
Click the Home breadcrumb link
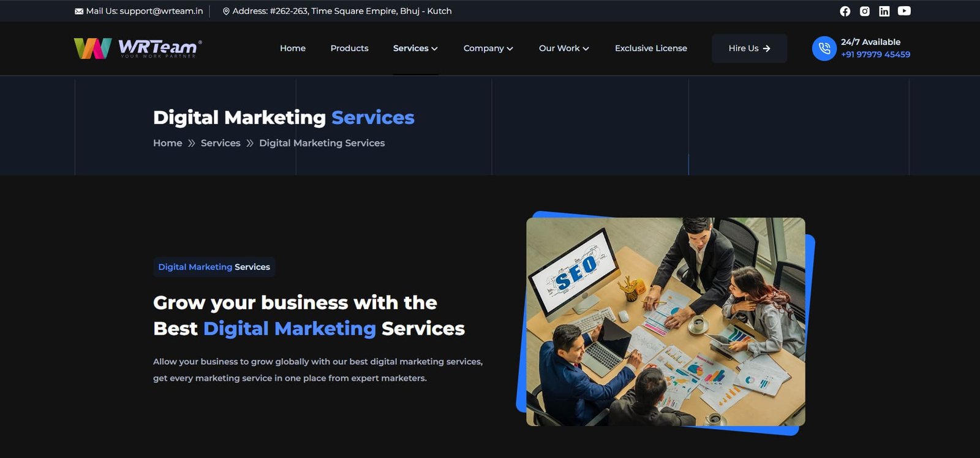point(168,143)
